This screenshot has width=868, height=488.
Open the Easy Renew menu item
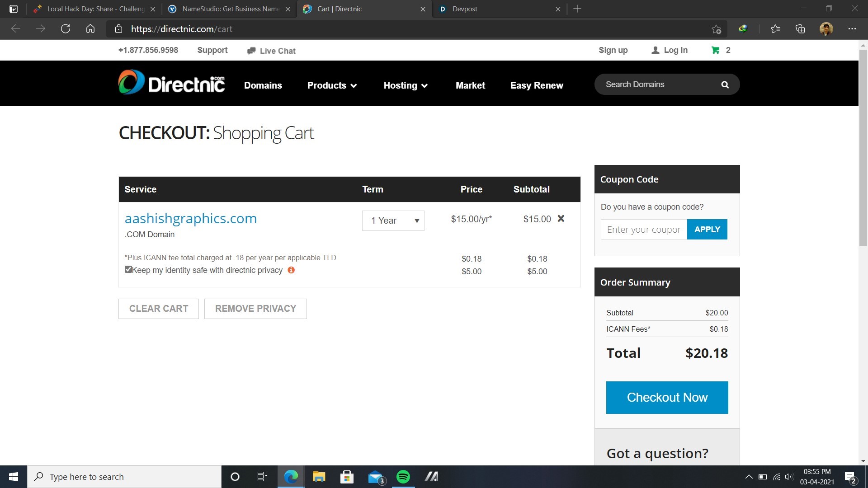pyautogui.click(x=537, y=85)
